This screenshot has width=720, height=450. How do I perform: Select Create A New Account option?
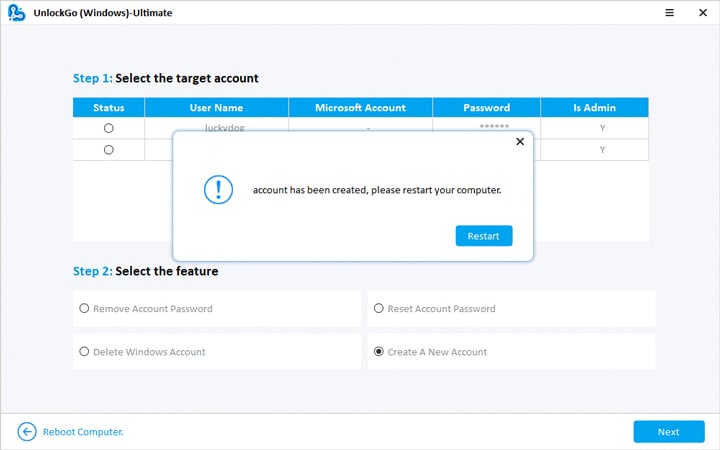[x=379, y=352]
